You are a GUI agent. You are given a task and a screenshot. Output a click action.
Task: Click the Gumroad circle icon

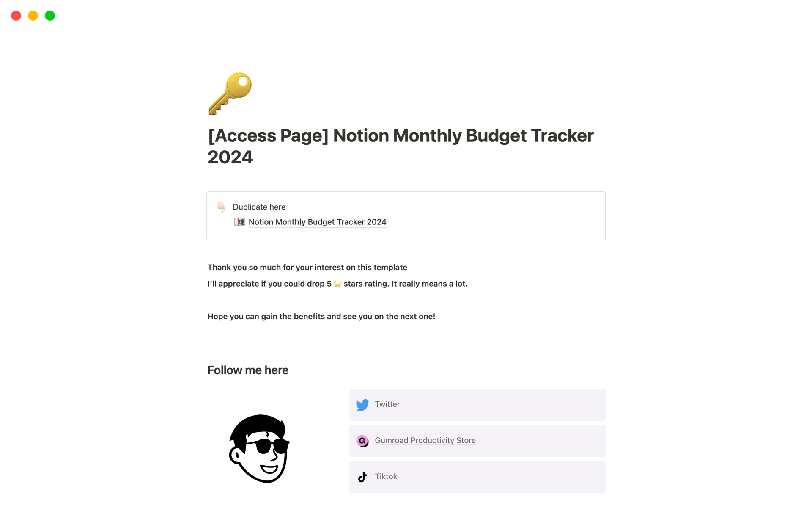click(362, 441)
